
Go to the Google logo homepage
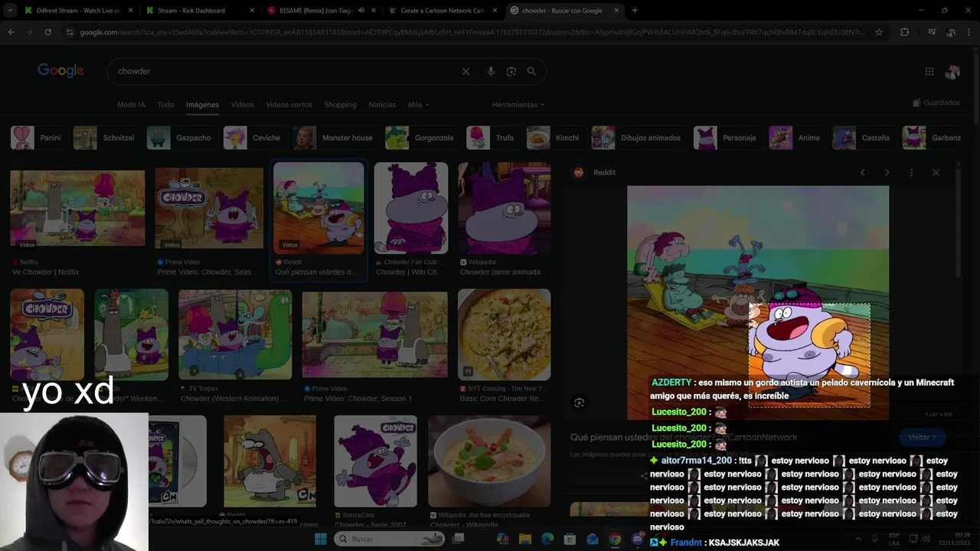[60, 70]
